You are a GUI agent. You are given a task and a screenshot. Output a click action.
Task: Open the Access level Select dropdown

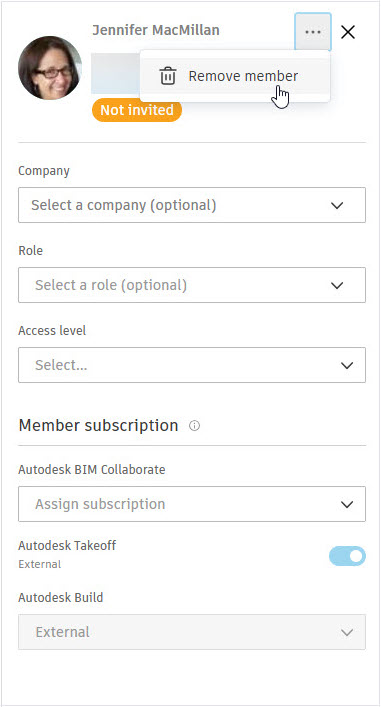(x=192, y=365)
